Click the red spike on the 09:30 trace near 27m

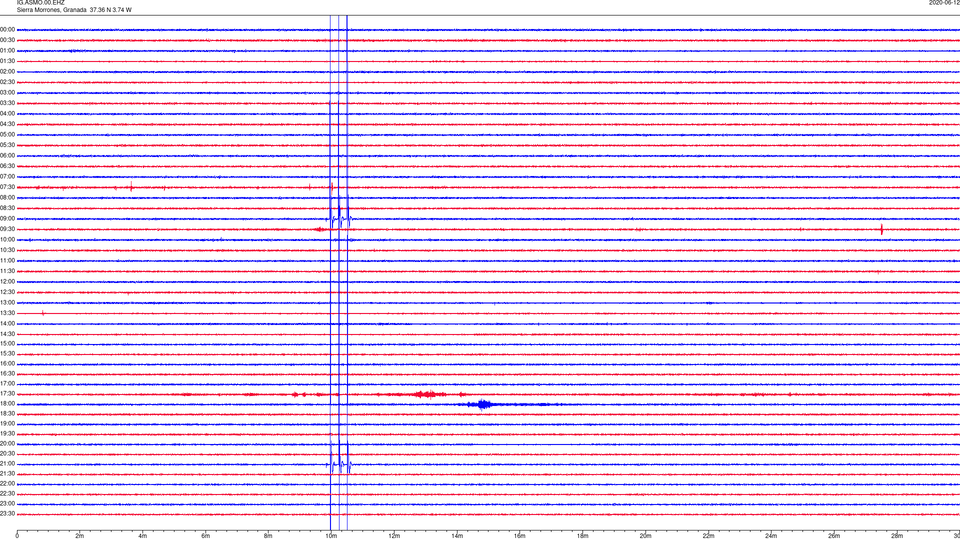pos(882,230)
